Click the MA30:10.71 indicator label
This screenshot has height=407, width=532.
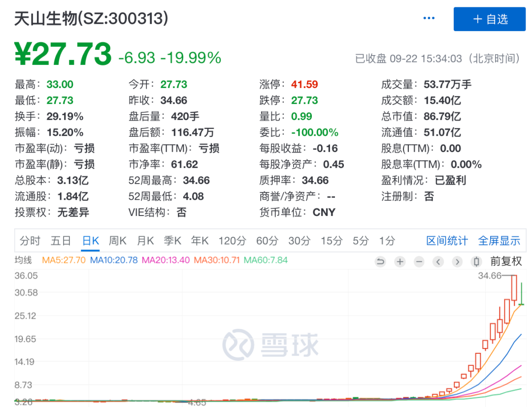(x=217, y=260)
